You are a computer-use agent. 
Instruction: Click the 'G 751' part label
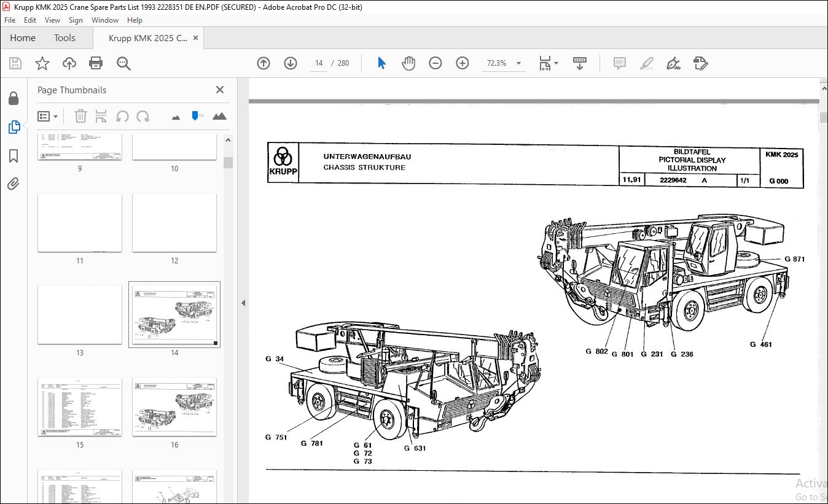tap(276, 437)
